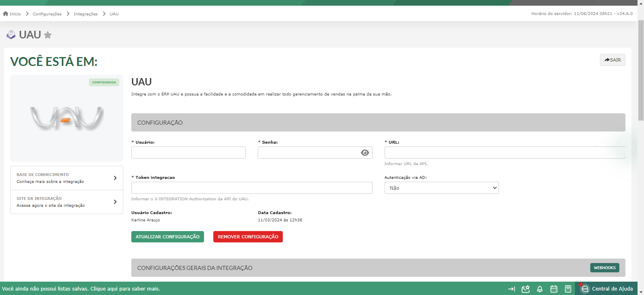Image resolution: width=644 pixels, height=295 pixels.
Task: Click the UAU logo thumbnail image
Action: click(x=67, y=118)
